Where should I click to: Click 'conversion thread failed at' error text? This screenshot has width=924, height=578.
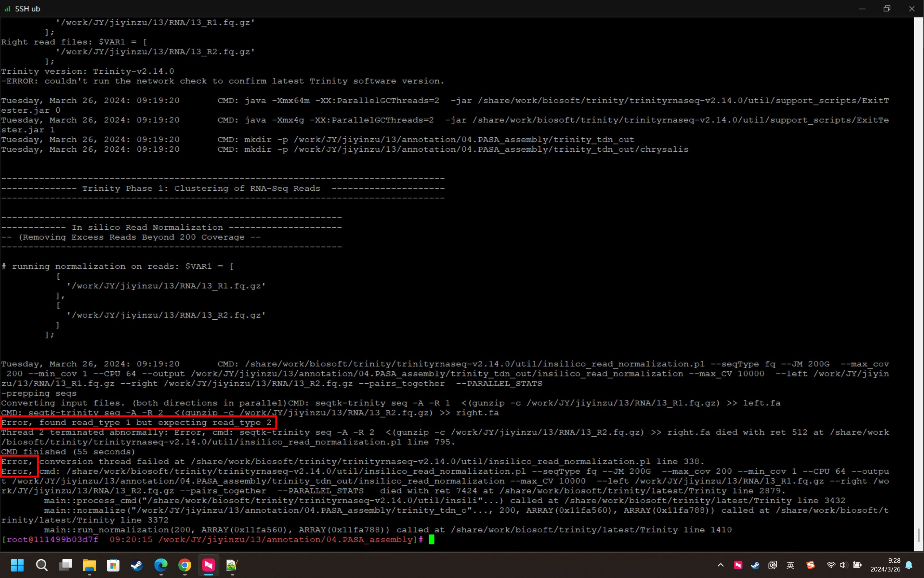112,461
